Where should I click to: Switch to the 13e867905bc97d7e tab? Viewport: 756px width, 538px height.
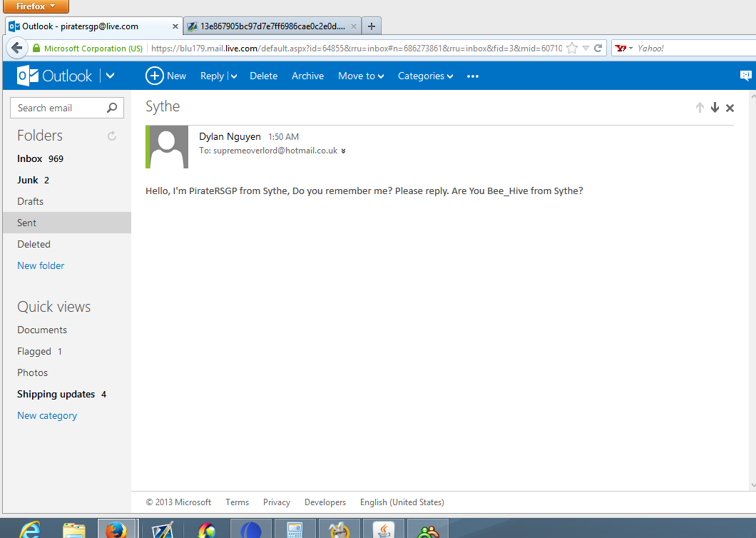[272, 26]
